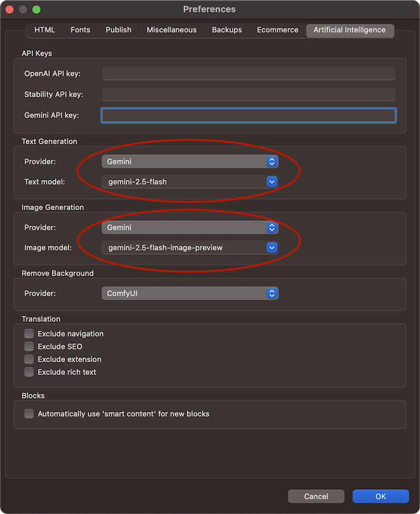Viewport: 420px width, 514px height.
Task: Select the Publish tab
Action: (118, 30)
